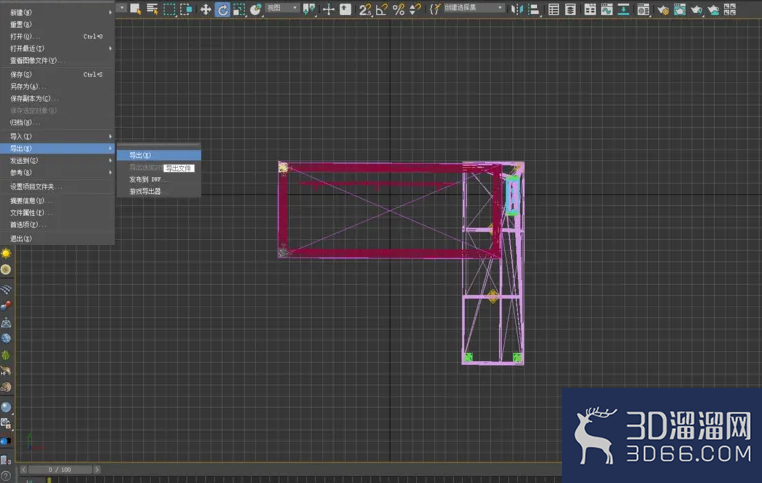Expand the 参考(R) submenu
762x483 pixels.
point(57,172)
